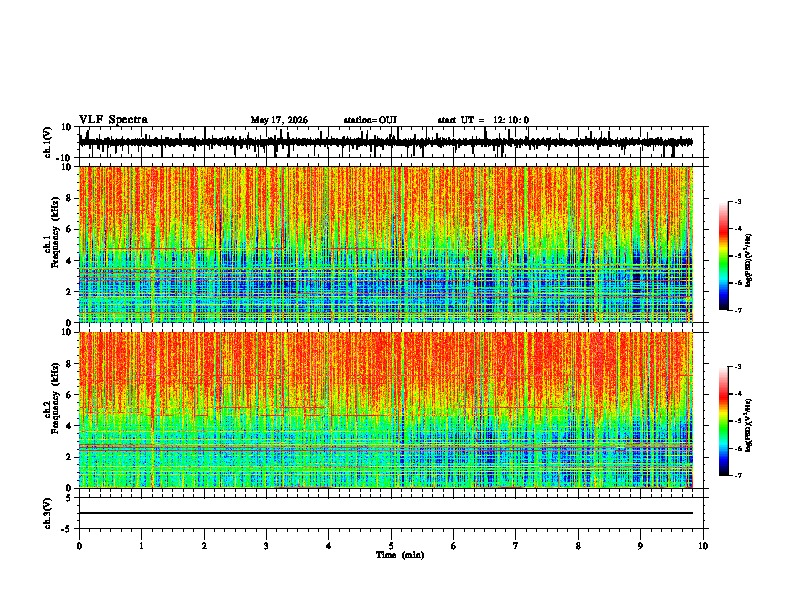This screenshot has height=612, width=792.
Task: Click the 7 minute tick label
Action: [x=516, y=546]
